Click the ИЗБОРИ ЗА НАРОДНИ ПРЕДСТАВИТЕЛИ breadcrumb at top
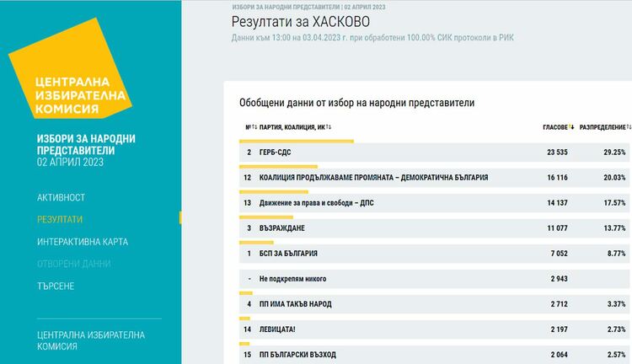This screenshot has width=632, height=364. pos(286,7)
